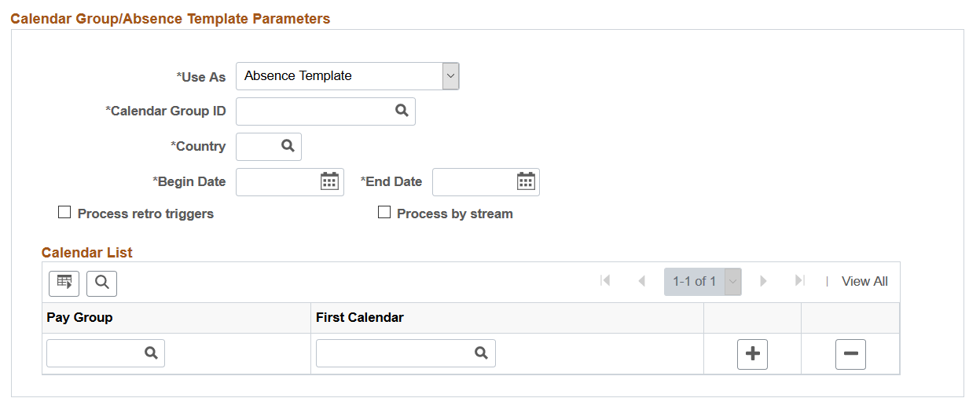Click into the Begin Date field
Screen dimensions: 980x409
click(x=278, y=181)
